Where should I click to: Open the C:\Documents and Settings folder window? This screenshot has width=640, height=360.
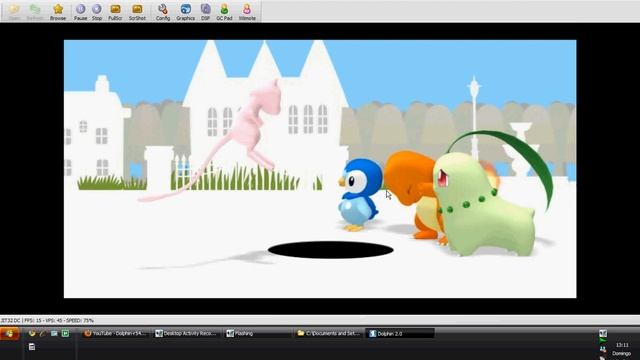(329, 333)
